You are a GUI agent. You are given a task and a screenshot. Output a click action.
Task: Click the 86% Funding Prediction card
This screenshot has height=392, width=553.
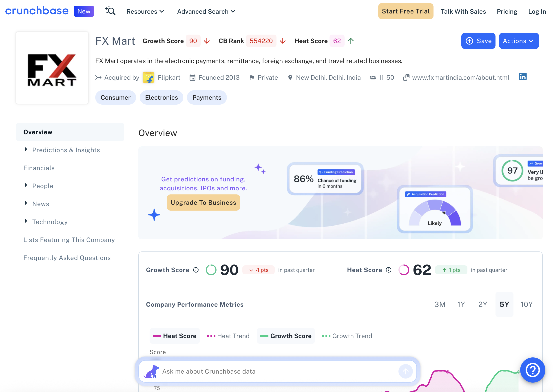325,179
